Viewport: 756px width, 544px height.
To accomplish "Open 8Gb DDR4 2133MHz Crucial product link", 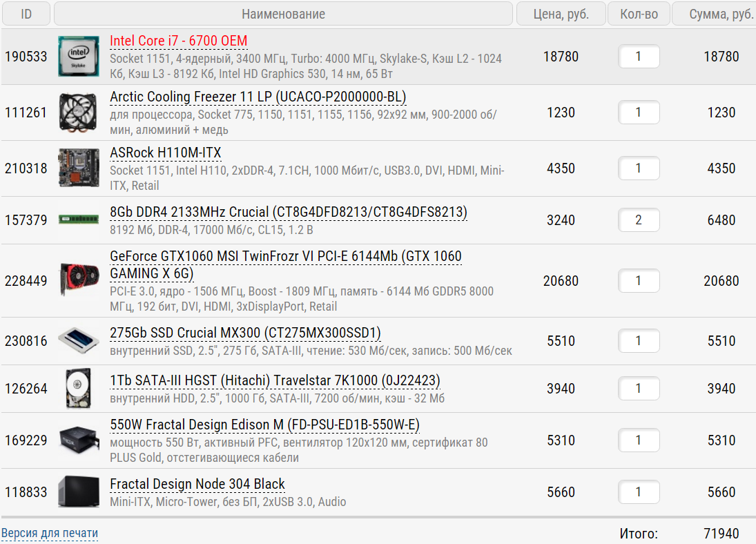I will (x=289, y=212).
